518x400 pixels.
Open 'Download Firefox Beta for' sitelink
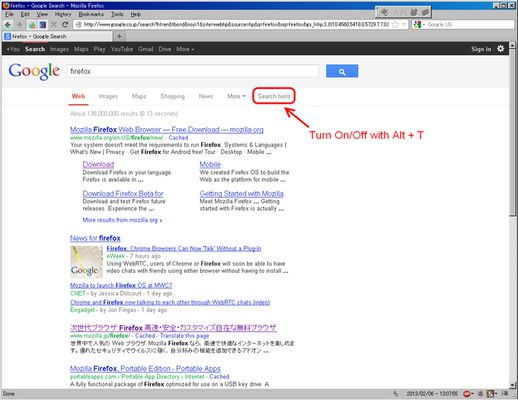click(123, 194)
